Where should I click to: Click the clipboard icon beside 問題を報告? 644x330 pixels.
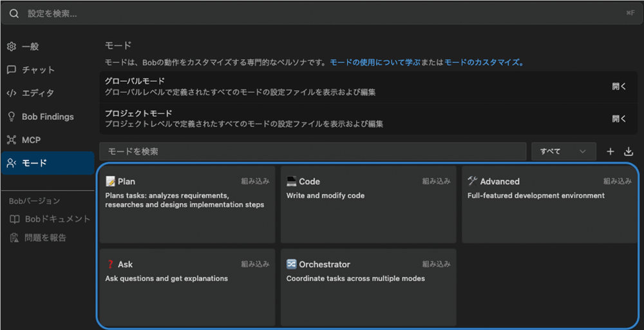click(14, 238)
